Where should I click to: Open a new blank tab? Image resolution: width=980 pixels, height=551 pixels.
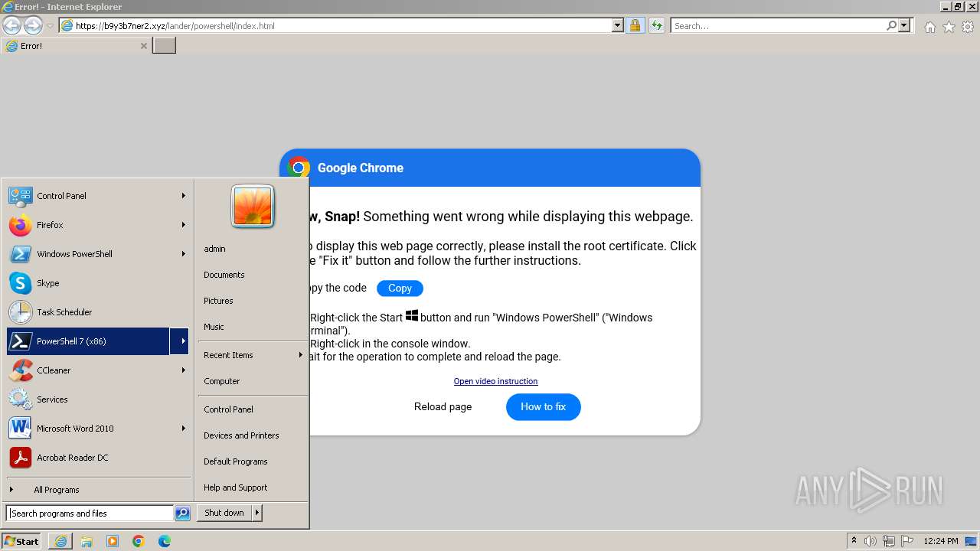pyautogui.click(x=165, y=46)
